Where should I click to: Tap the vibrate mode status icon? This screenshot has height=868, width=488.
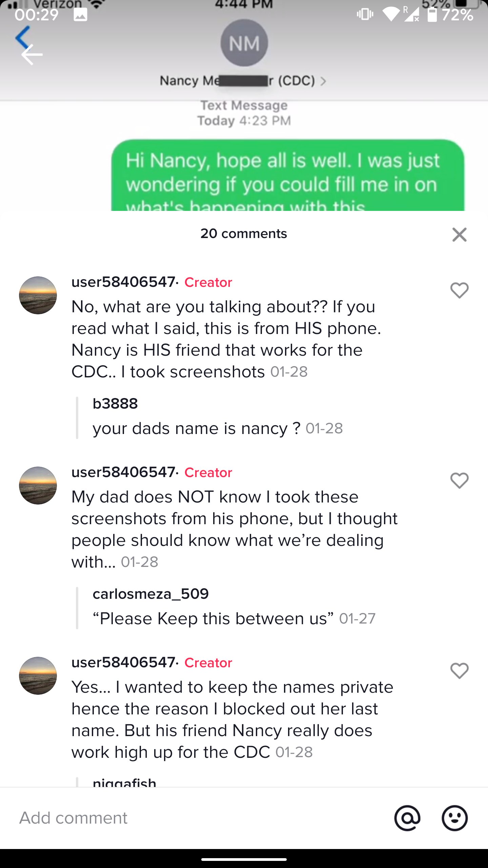tap(365, 14)
